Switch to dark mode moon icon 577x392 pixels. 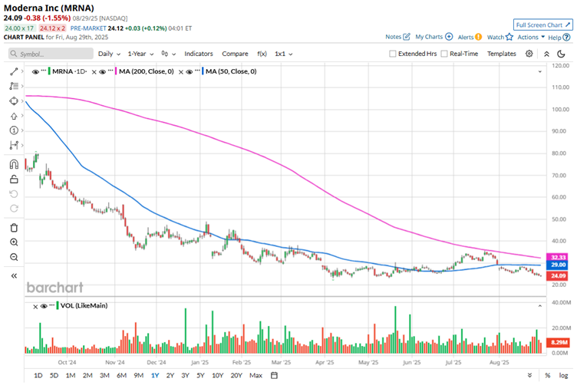[x=561, y=54]
